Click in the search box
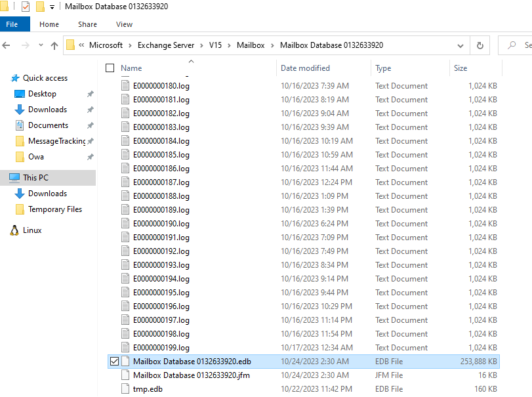The height and width of the screenshot is (397, 532). click(x=515, y=45)
